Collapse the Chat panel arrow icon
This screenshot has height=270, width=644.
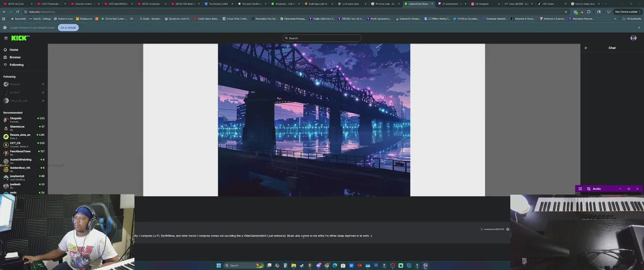tap(586, 48)
